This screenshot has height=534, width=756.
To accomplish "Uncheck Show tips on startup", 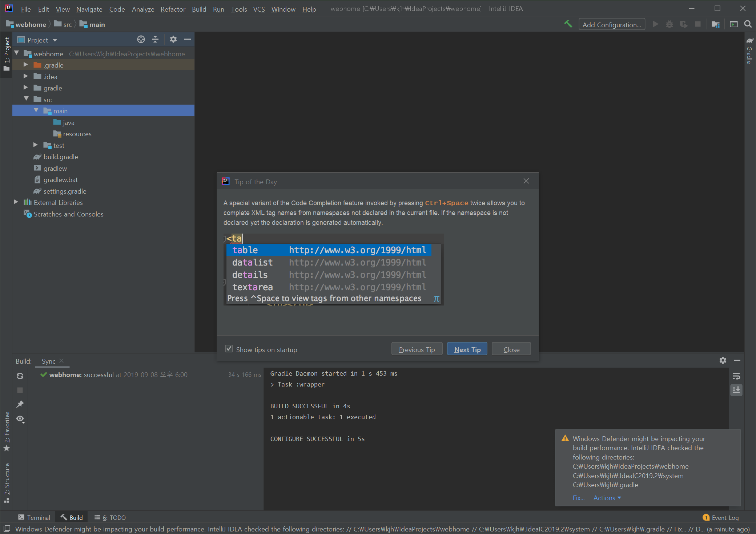I will [229, 349].
